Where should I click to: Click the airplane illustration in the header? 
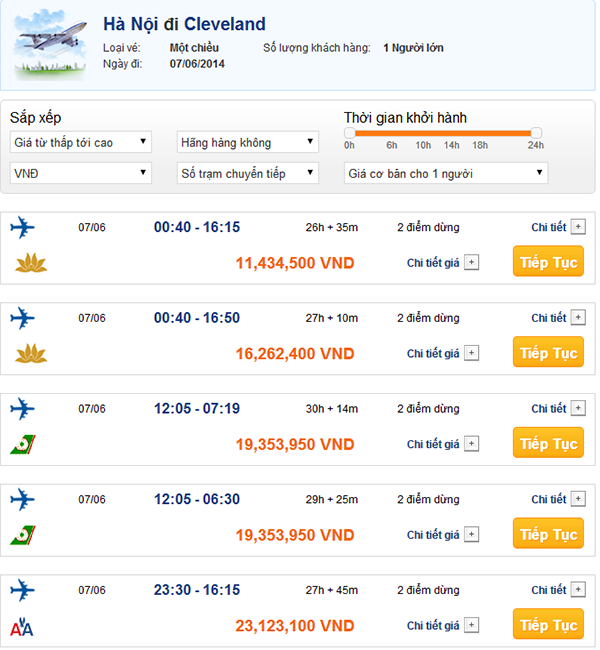tap(50, 45)
